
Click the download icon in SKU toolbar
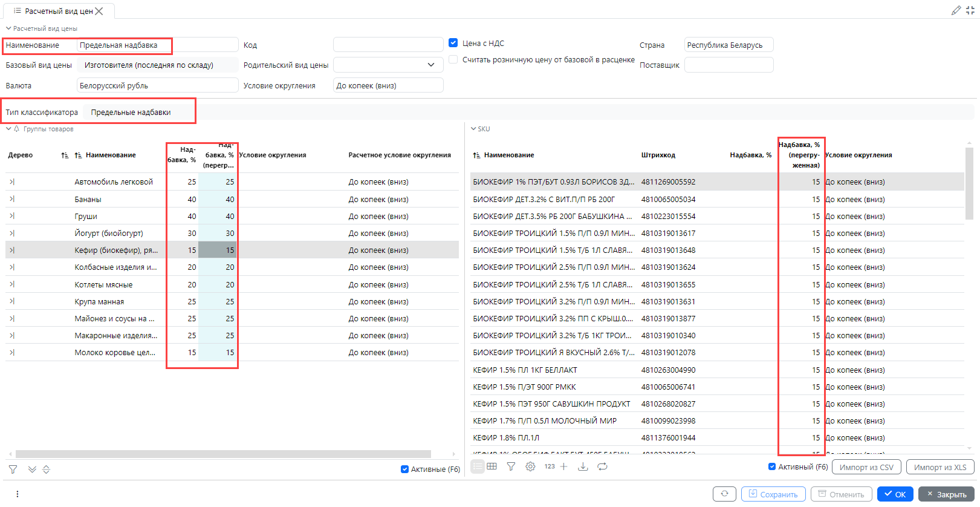(x=583, y=466)
